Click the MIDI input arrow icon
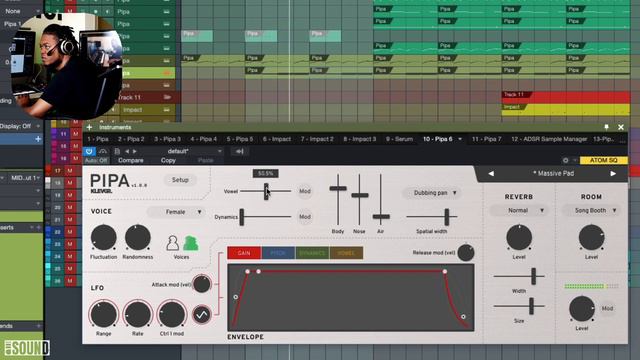 240,151
